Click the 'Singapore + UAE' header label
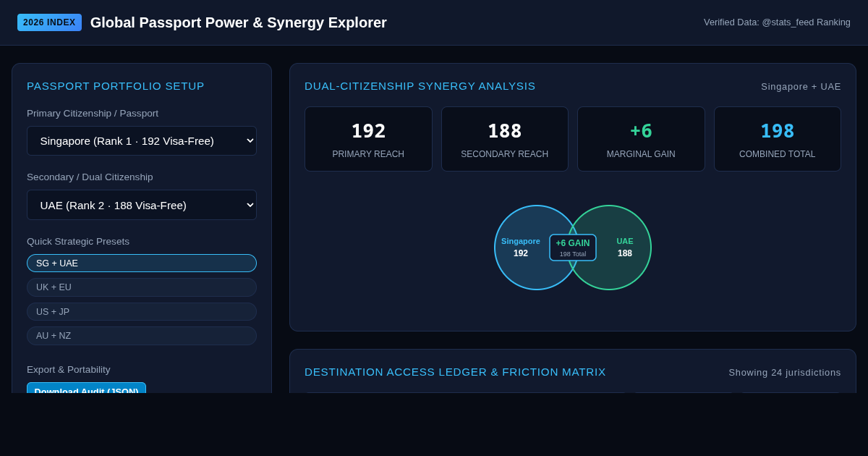This screenshot has height=456, width=868. tap(801, 86)
